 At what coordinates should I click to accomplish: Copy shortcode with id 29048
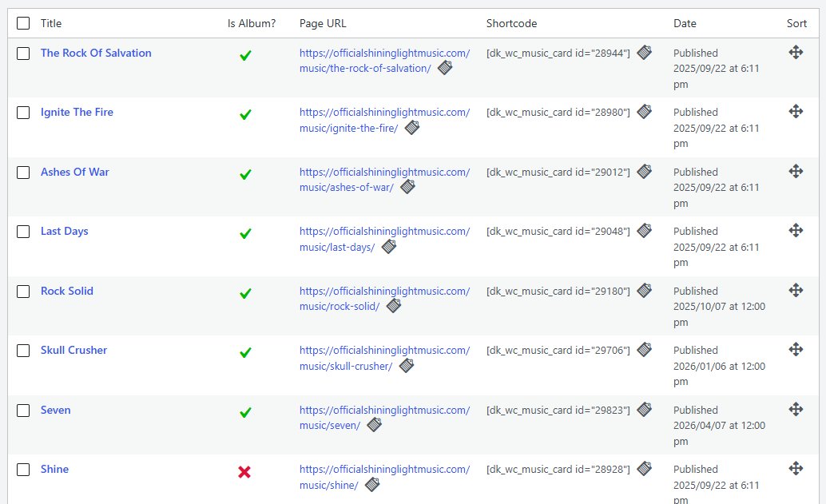[x=644, y=230]
